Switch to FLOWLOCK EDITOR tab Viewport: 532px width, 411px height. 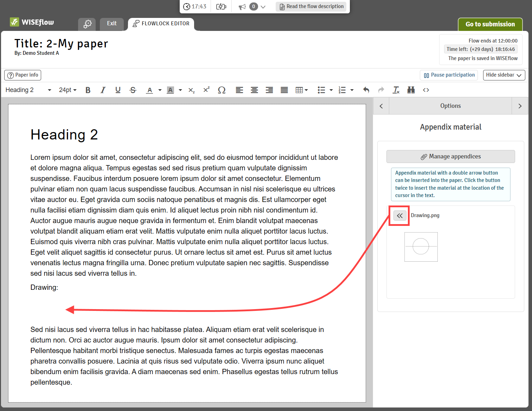(161, 24)
